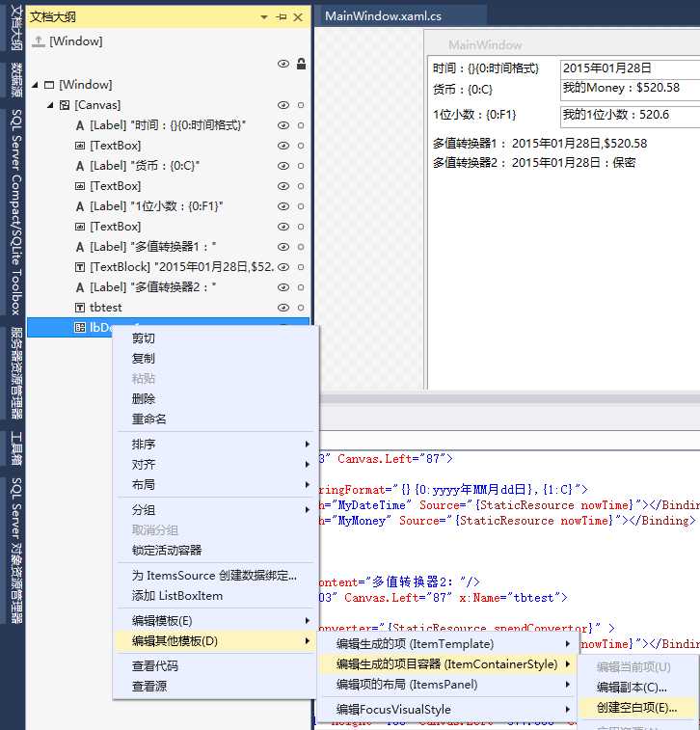
Task: Toggle visibility eye for 多值转换器1 label
Action: [x=283, y=247]
